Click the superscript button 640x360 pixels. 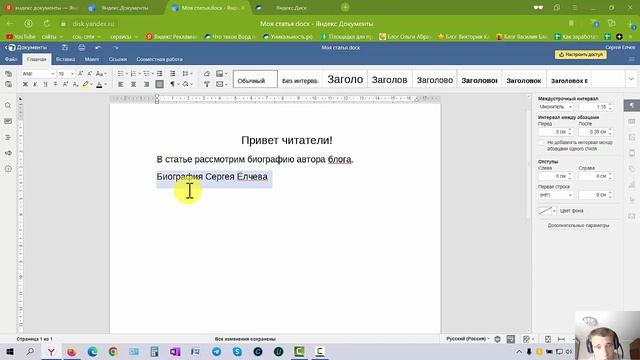(x=65, y=84)
